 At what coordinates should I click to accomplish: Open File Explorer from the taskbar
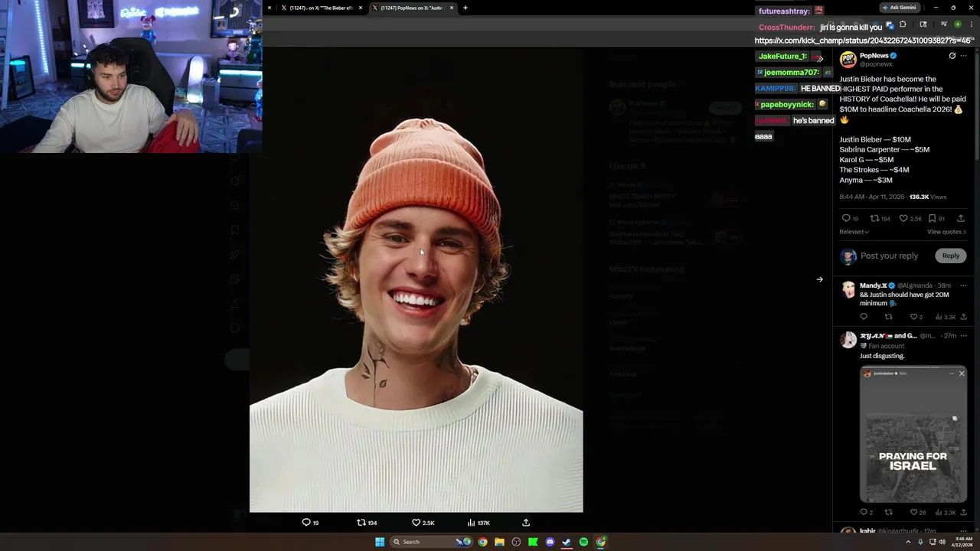[499, 542]
